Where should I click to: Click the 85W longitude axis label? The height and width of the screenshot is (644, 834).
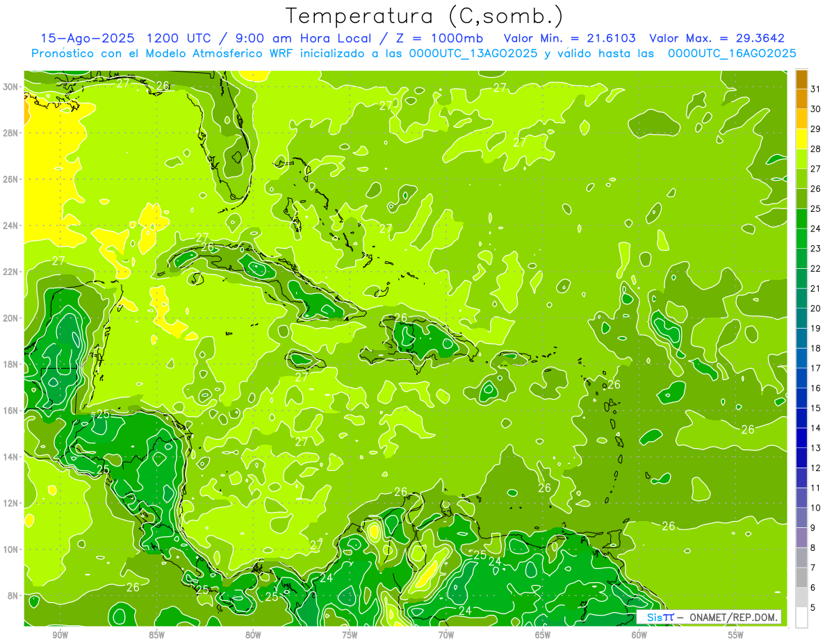(156, 635)
